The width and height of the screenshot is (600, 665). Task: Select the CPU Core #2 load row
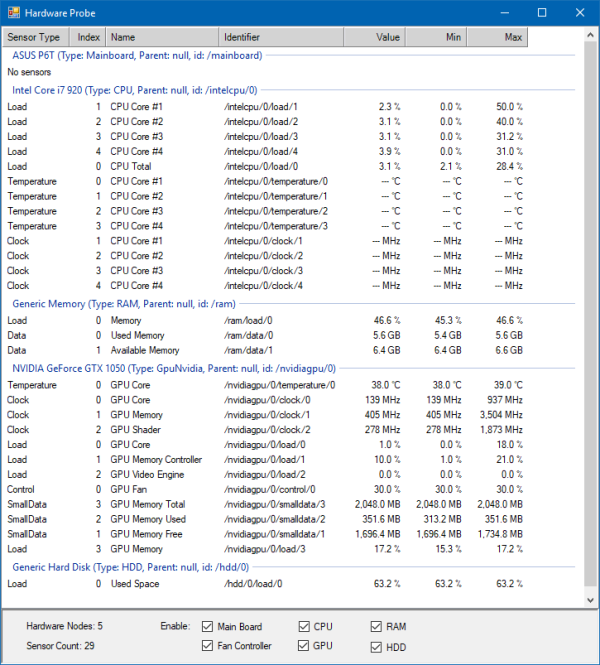tap(265, 122)
